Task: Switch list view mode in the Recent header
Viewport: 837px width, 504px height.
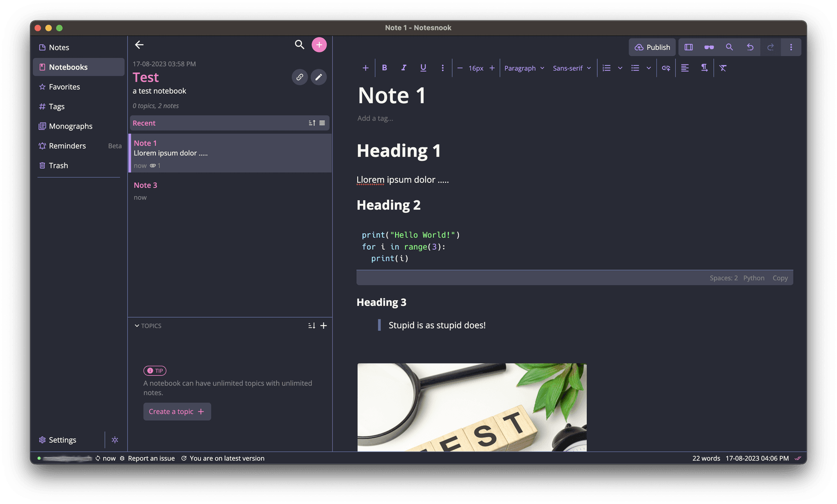Action: [322, 123]
